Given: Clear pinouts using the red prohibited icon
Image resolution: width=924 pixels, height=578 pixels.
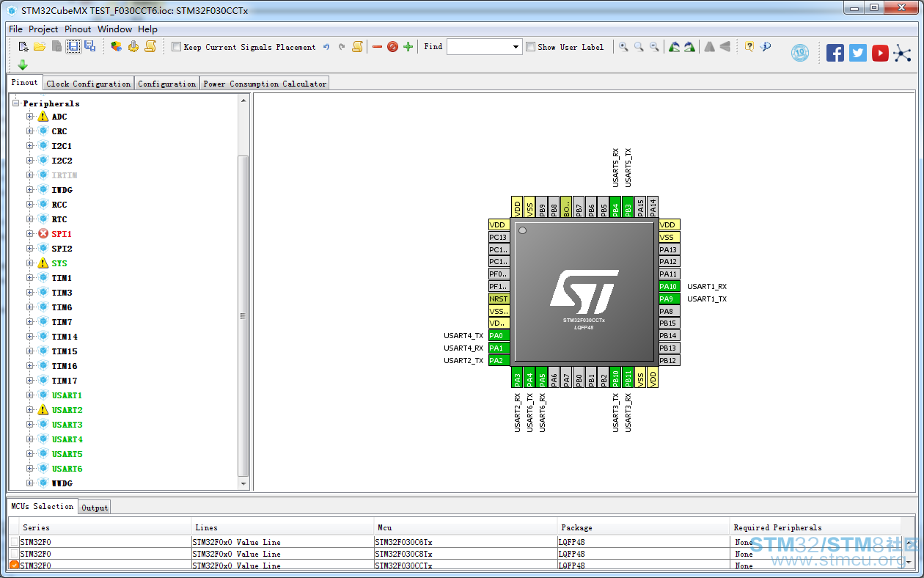Looking at the screenshot, I should point(392,47).
